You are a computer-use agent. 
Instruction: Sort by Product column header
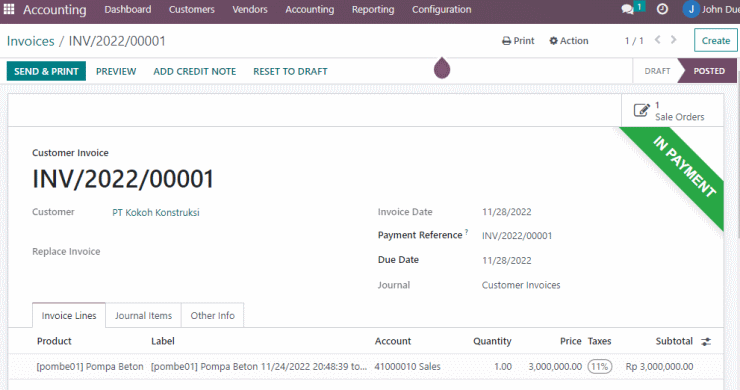point(54,341)
